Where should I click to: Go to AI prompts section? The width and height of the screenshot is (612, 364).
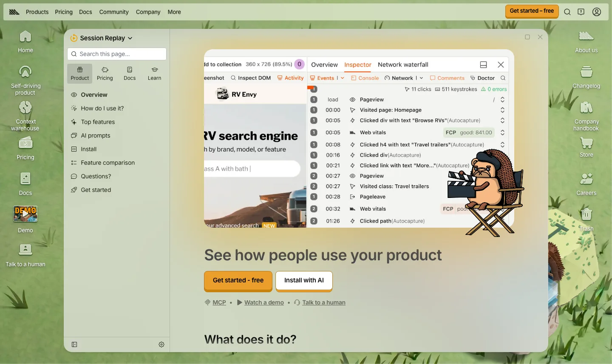[96, 135]
